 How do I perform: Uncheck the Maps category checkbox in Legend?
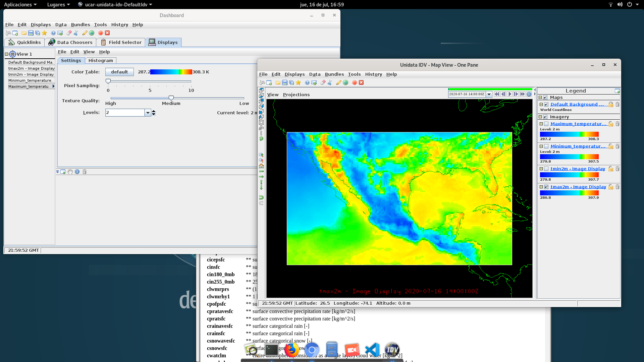coord(545,98)
